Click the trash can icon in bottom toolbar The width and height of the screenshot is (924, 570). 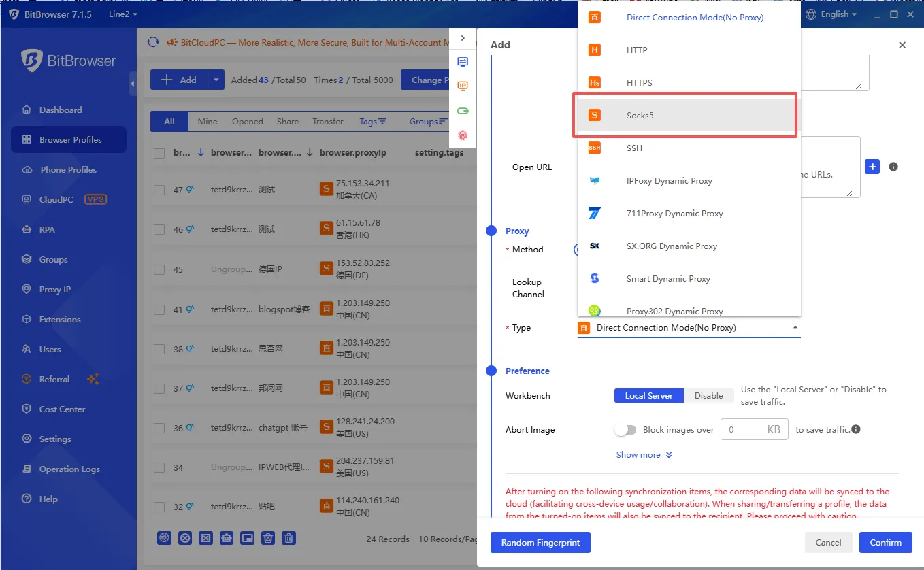289,538
